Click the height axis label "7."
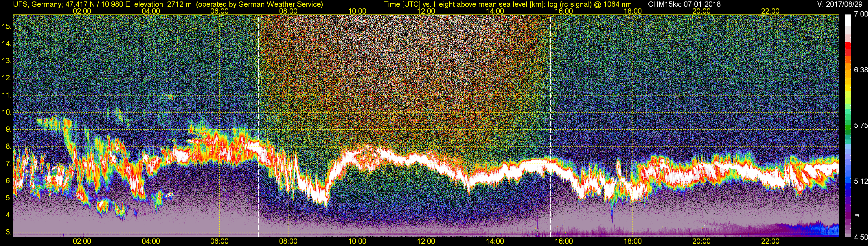868x246 pixels. 8,164
